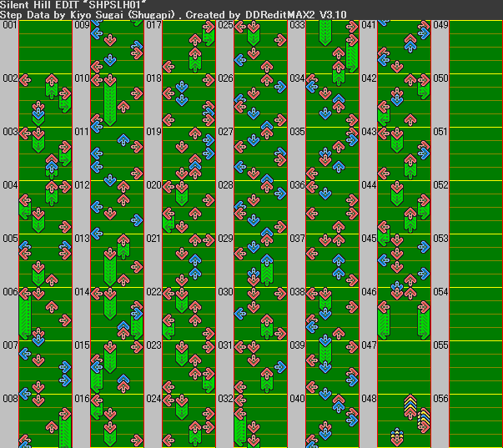
Task: Click measure number label 054
Action: 440,292
